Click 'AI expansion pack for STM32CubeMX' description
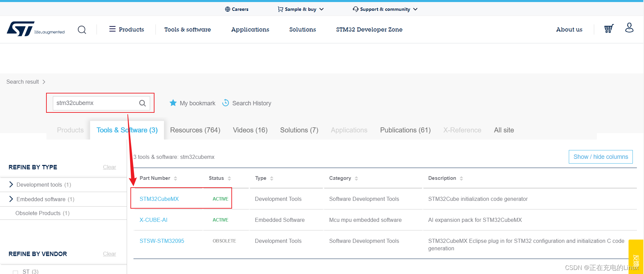 point(475,220)
